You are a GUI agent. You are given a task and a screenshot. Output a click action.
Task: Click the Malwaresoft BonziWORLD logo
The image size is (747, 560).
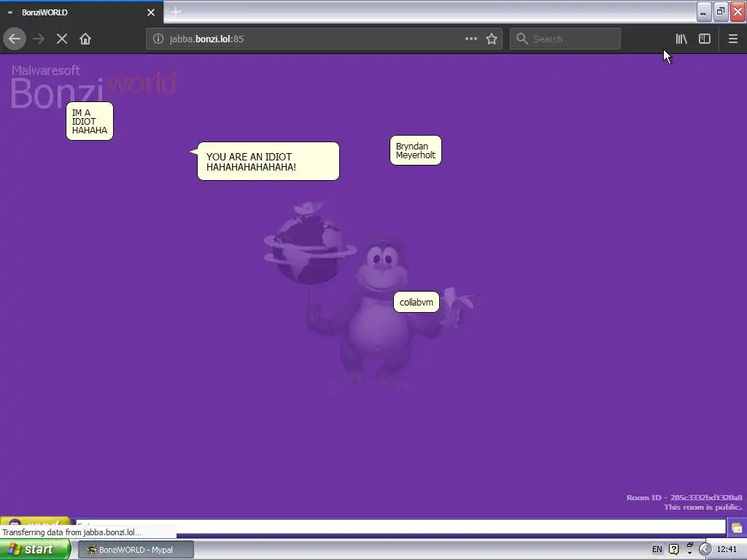click(x=93, y=87)
